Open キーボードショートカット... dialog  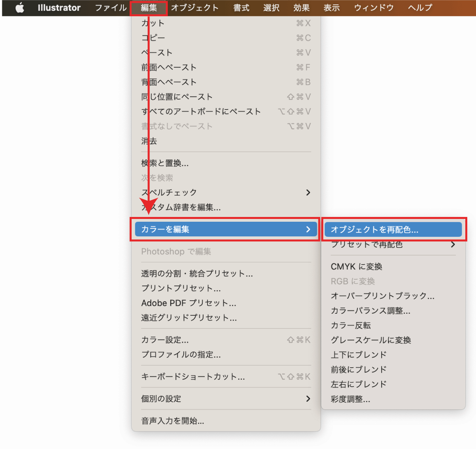[x=226, y=377]
